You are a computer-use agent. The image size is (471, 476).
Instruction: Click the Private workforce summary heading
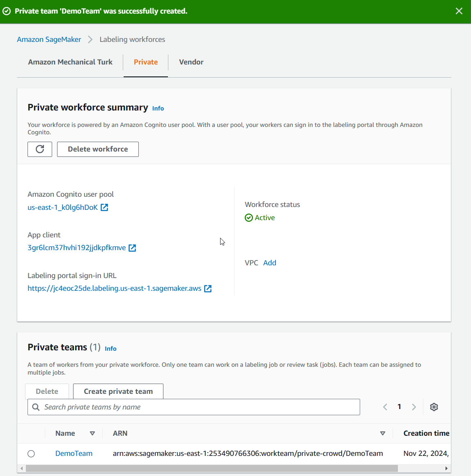(x=88, y=108)
